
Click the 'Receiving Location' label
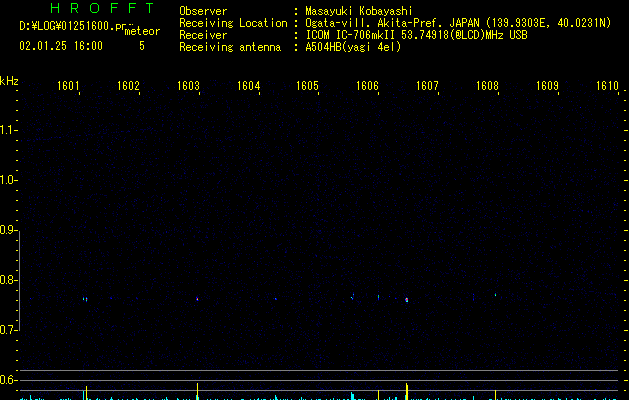click(x=233, y=23)
